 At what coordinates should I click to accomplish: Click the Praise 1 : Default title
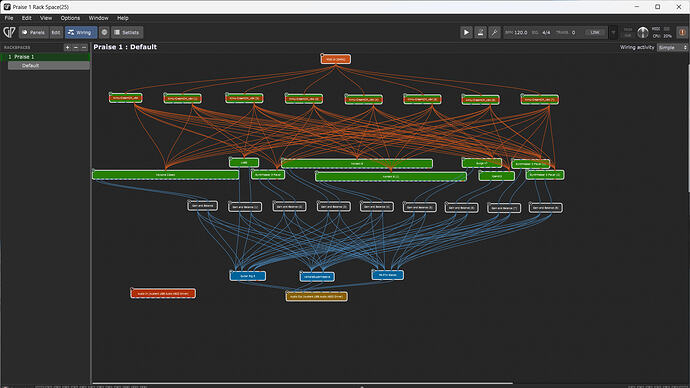pyautogui.click(x=125, y=47)
